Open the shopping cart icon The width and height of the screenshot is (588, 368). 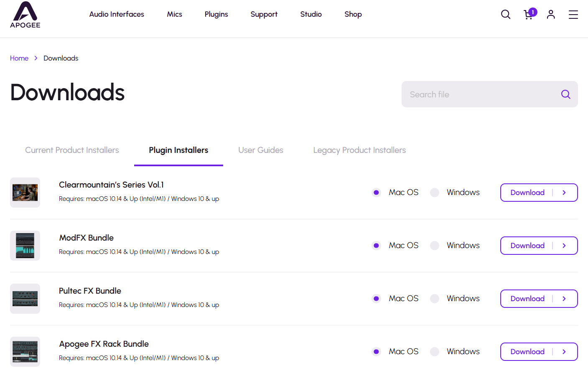(x=529, y=14)
